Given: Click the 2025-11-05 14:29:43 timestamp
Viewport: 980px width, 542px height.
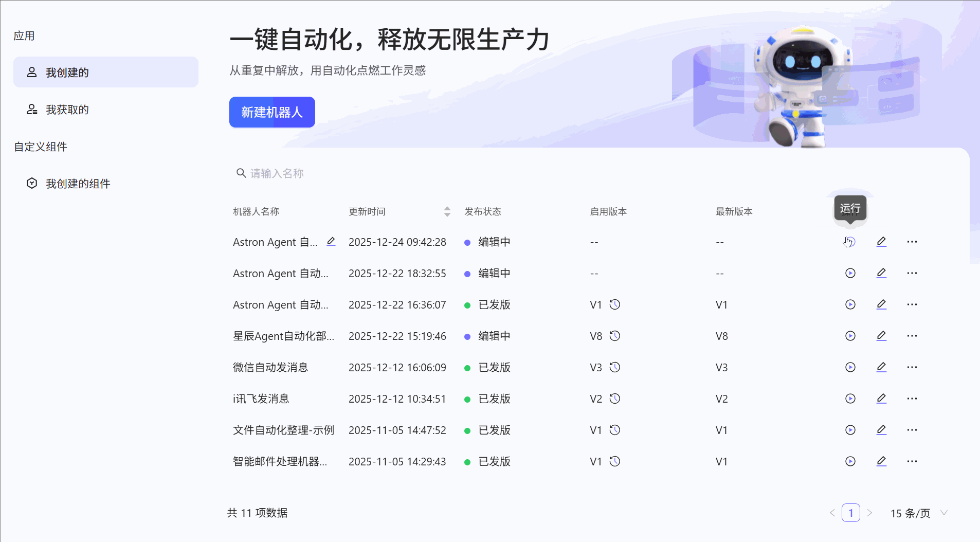Looking at the screenshot, I should pyautogui.click(x=397, y=461).
